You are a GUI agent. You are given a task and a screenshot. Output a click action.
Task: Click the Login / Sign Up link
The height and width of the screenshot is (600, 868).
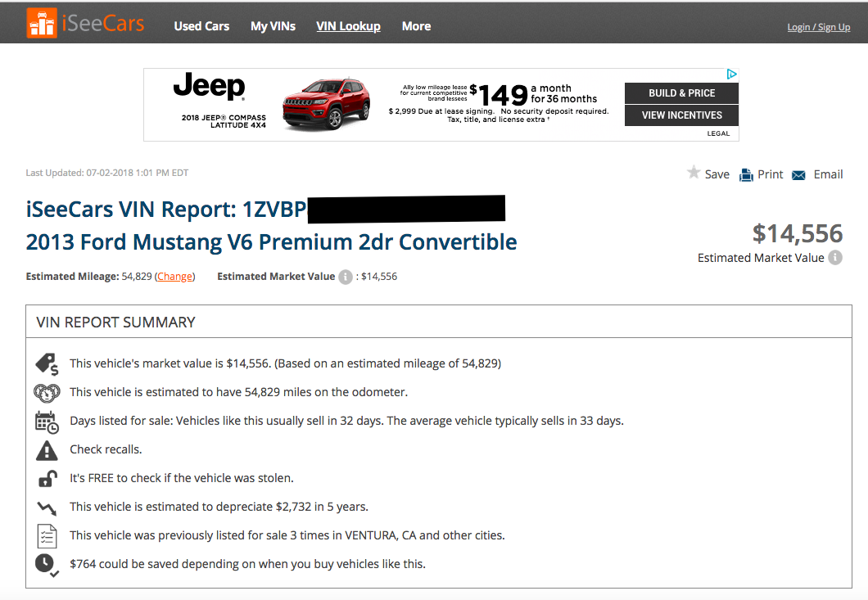tap(819, 27)
